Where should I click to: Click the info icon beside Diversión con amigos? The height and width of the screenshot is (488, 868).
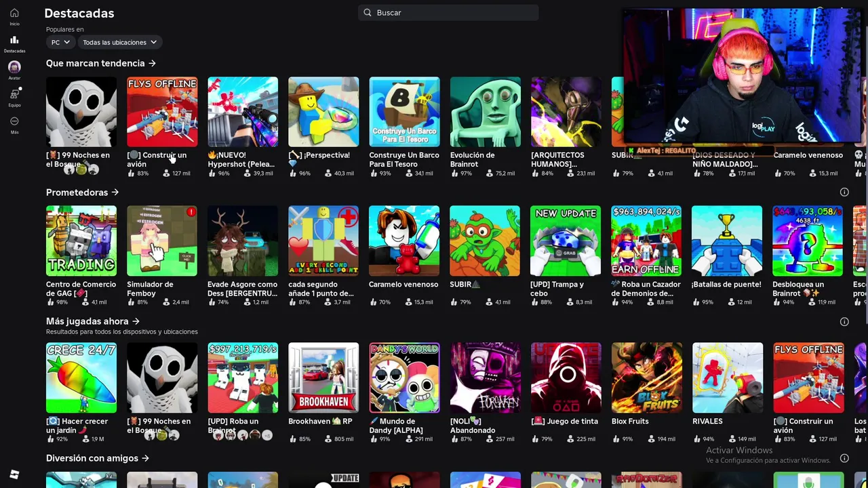pos(844,459)
